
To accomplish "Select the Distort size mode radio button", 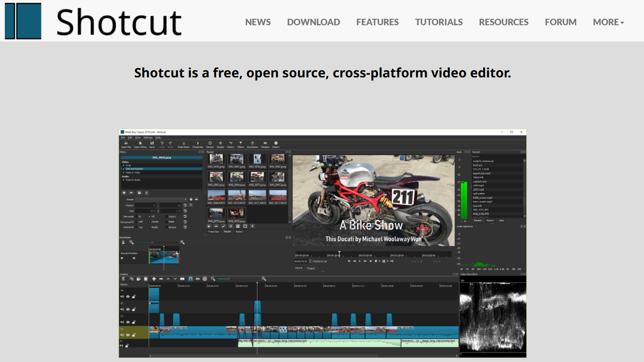I will click(167, 216).
